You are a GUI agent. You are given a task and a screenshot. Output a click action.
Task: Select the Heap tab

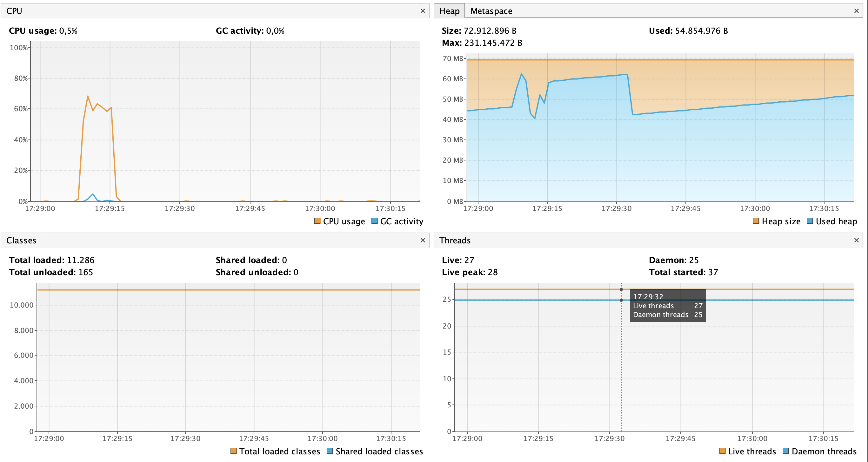(449, 11)
